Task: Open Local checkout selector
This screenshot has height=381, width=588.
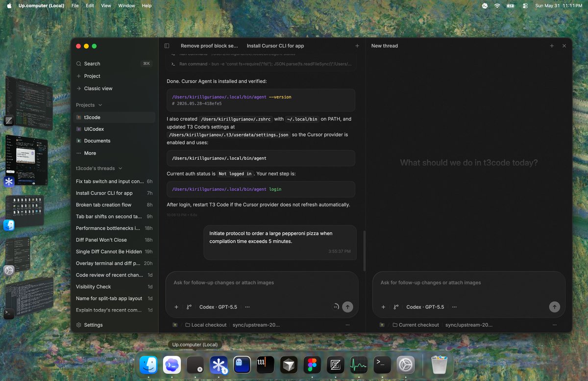Action: [206, 325]
